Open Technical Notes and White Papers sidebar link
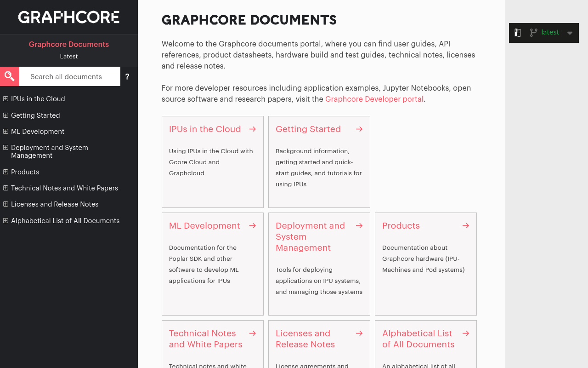Screen dimensions: 588x368 (x=64, y=188)
